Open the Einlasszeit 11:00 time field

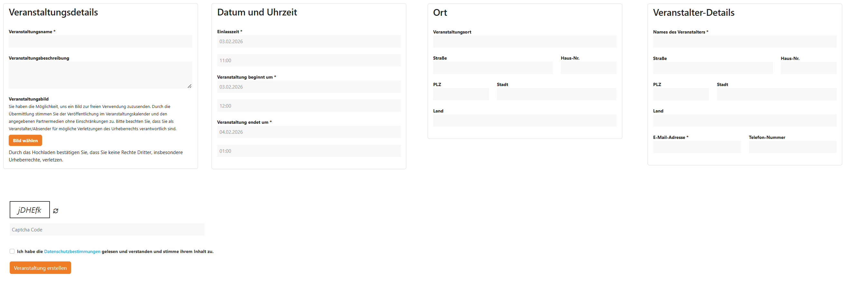(x=309, y=60)
